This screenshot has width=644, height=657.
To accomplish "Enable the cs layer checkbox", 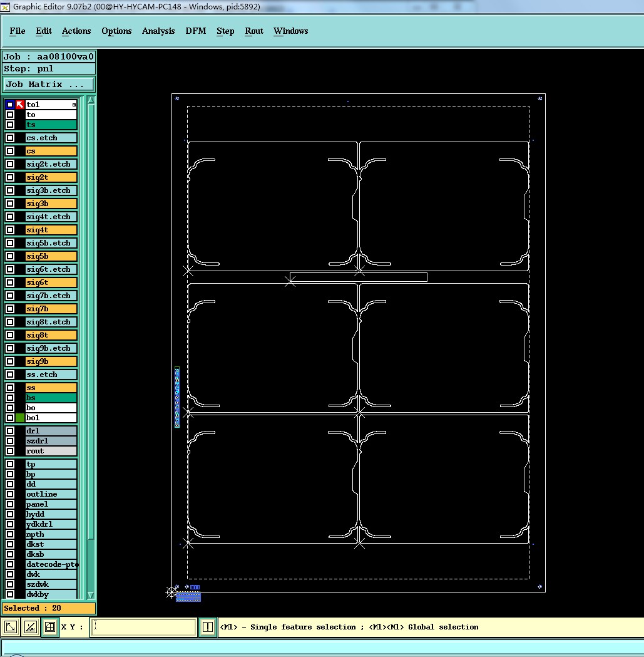I will click(10, 151).
